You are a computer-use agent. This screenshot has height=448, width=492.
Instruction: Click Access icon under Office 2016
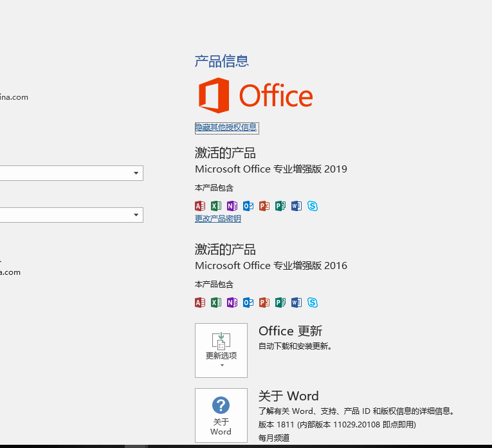click(x=200, y=303)
